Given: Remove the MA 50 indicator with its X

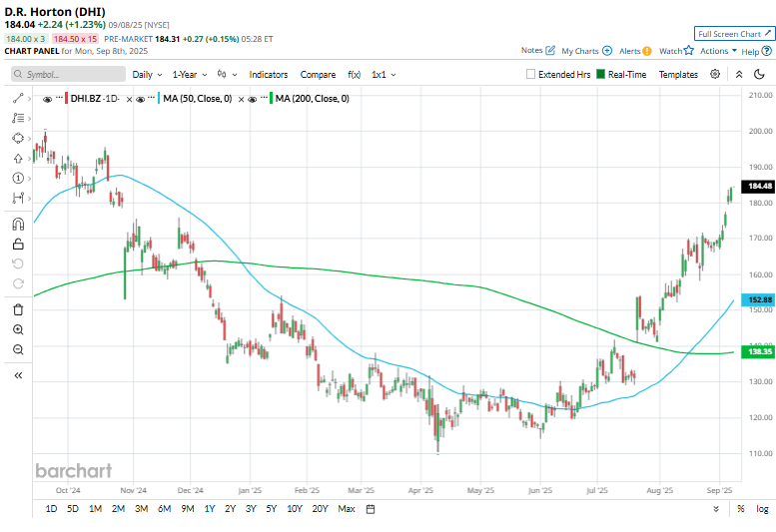Looking at the screenshot, I should point(241,100).
